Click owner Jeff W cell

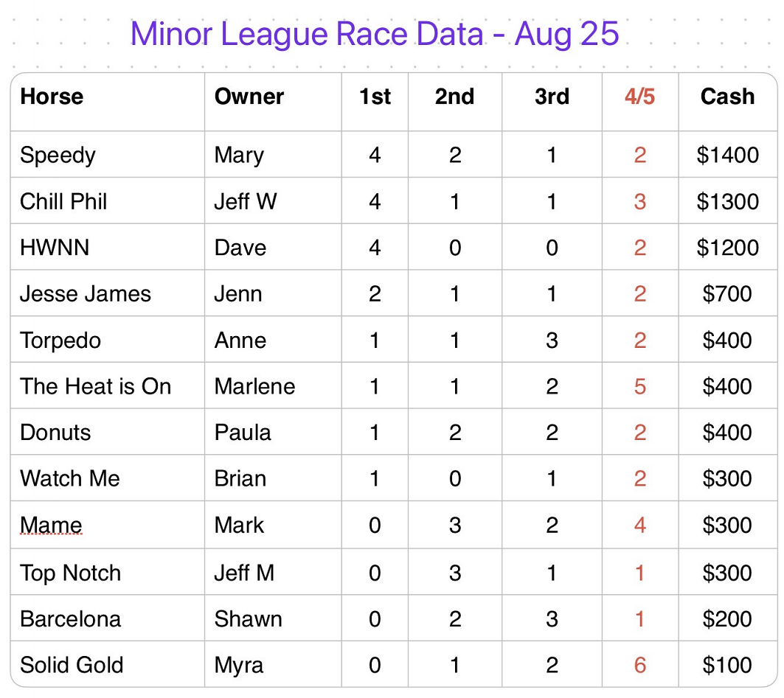click(273, 201)
